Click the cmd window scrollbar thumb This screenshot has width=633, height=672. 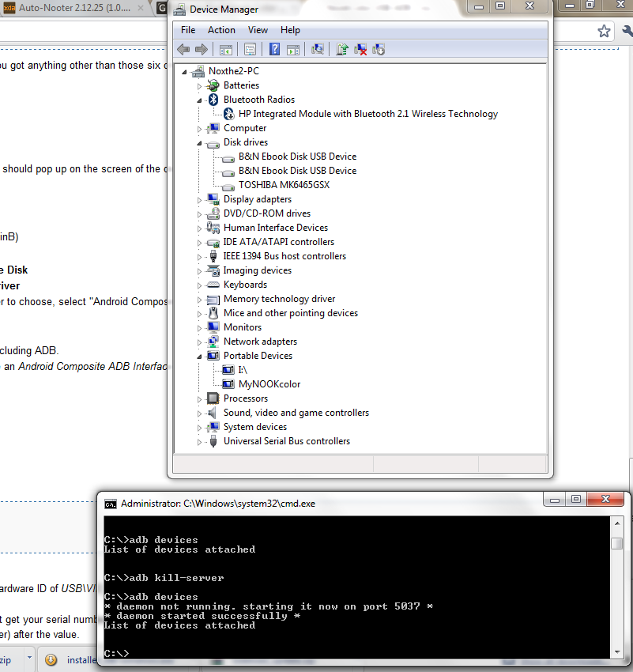click(x=617, y=543)
